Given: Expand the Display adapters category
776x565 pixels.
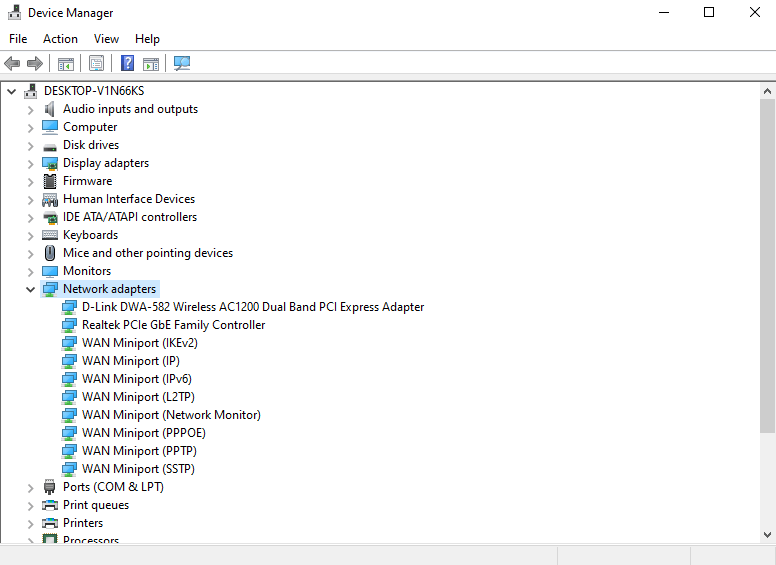Looking at the screenshot, I should click(31, 164).
